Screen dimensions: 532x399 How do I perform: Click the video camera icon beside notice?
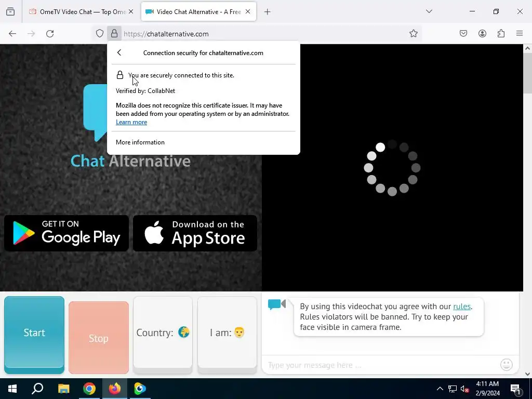tap(277, 304)
